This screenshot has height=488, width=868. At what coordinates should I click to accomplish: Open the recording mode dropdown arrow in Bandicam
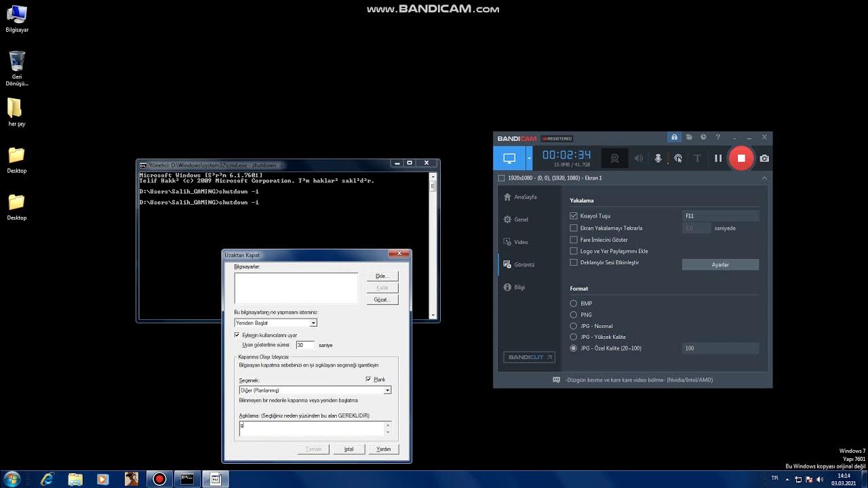click(530, 158)
